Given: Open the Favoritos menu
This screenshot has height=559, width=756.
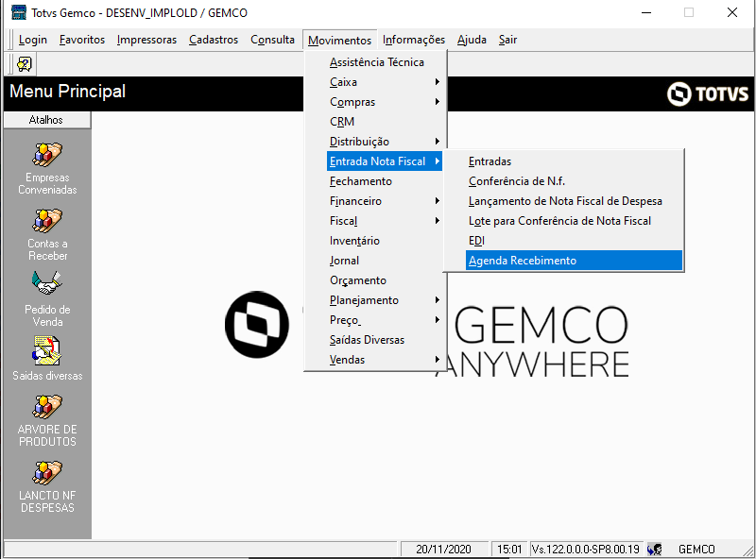Looking at the screenshot, I should click(x=82, y=40).
